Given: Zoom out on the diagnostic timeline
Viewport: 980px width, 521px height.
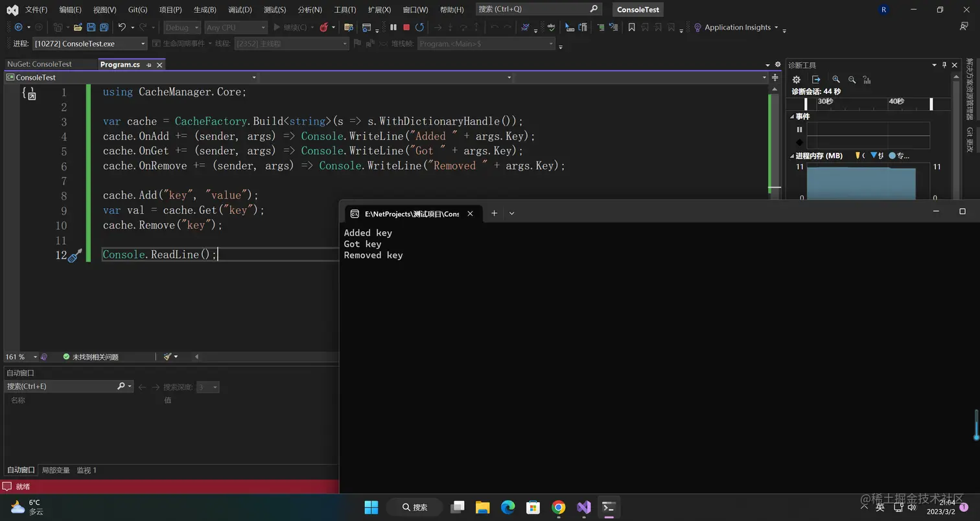Looking at the screenshot, I should (852, 80).
